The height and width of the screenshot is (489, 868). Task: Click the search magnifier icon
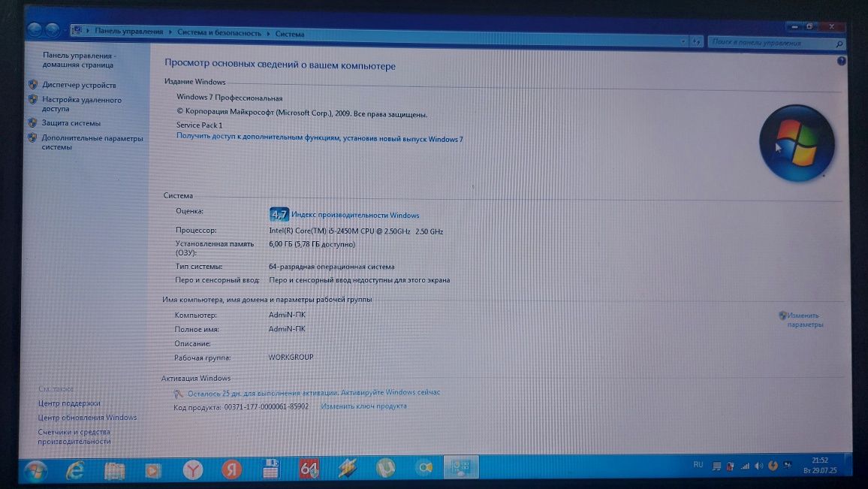click(x=839, y=44)
